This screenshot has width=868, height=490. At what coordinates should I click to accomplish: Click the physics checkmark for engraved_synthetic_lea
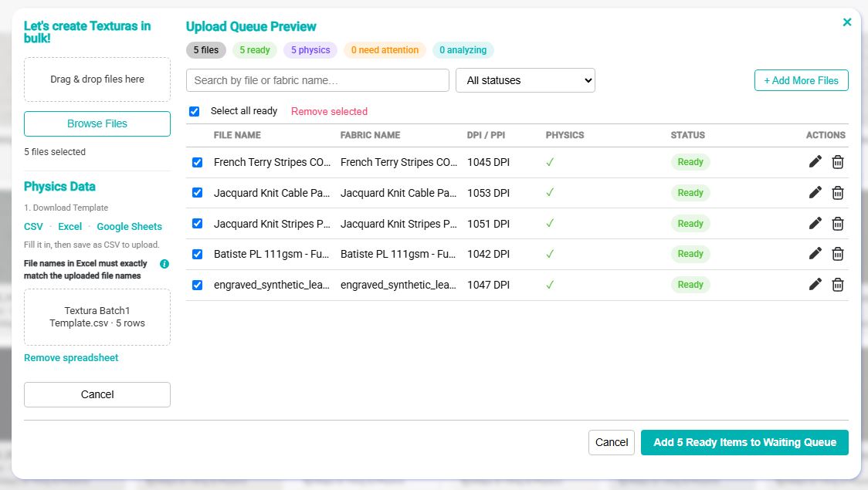point(550,284)
